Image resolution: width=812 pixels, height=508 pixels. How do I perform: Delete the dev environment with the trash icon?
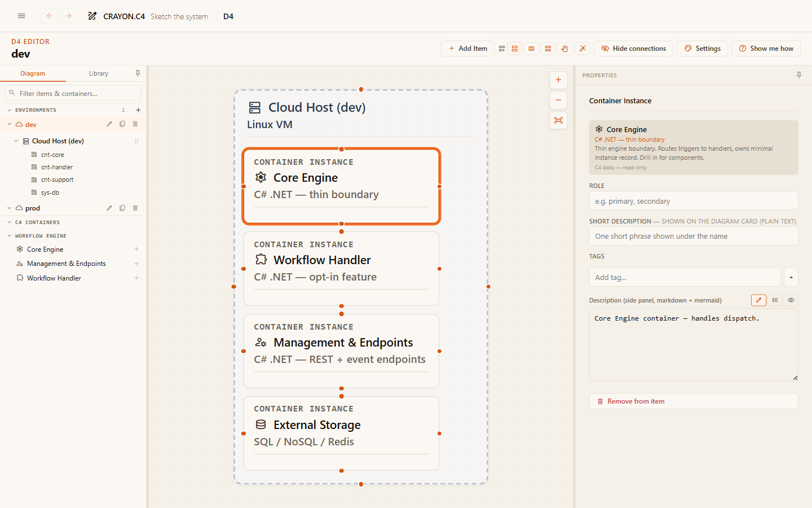coord(135,124)
